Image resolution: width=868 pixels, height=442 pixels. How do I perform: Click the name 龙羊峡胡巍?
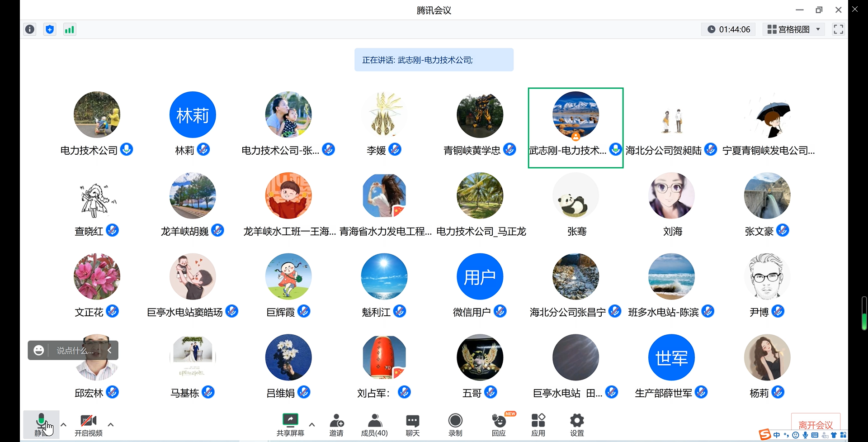click(185, 231)
